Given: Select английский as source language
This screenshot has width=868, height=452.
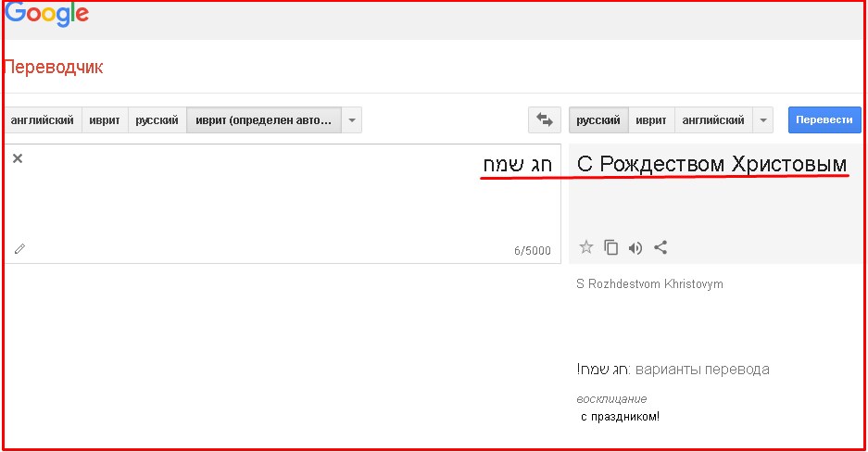Looking at the screenshot, I should (43, 120).
